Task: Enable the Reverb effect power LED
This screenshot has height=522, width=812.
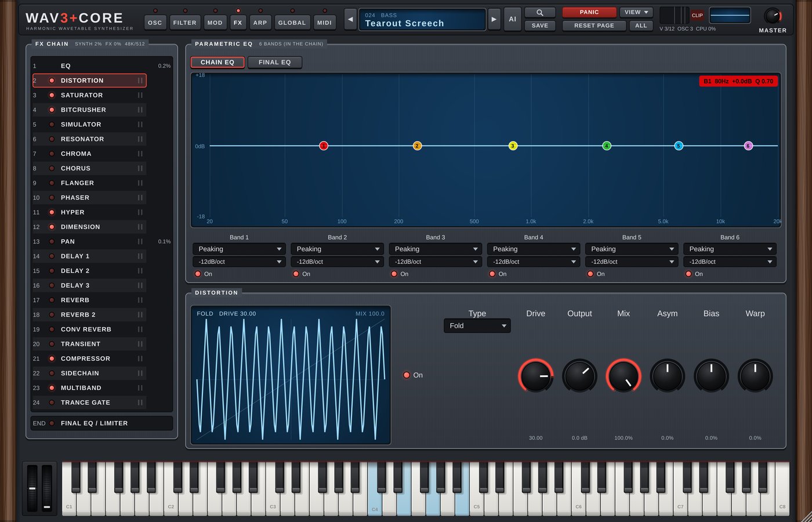Action: 52,300
